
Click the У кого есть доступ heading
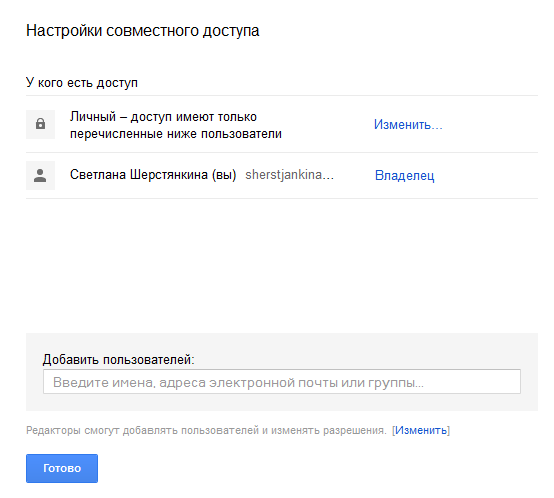(x=82, y=83)
